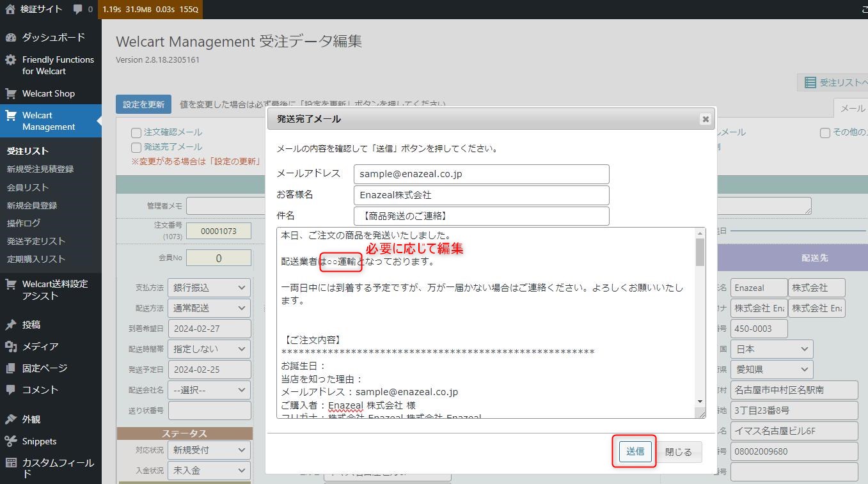The width and height of the screenshot is (868, 484).
Task: Select 会員リスト in the sidebar submenu
Action: click(28, 187)
